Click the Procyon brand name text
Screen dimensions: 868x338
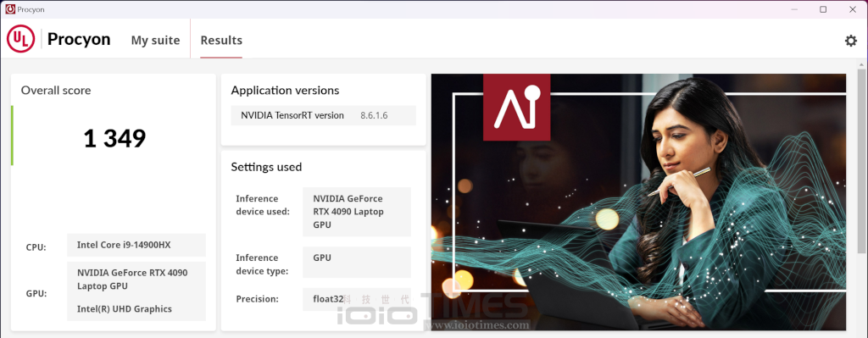tap(79, 39)
